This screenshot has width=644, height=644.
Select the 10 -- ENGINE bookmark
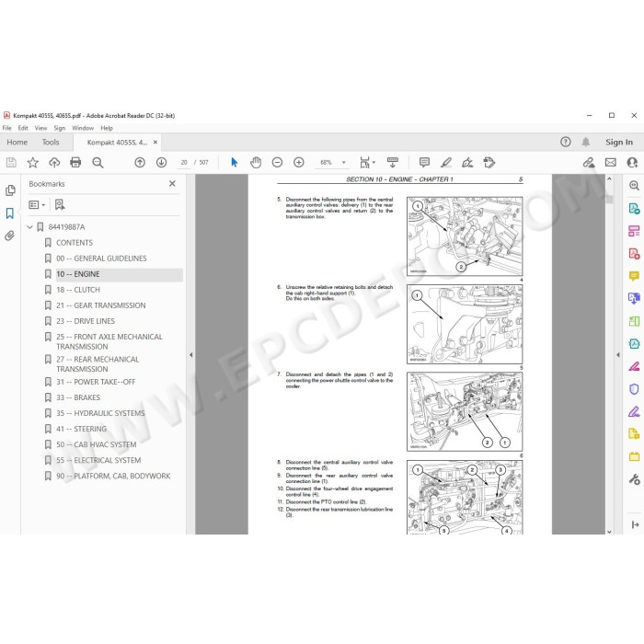tap(78, 274)
